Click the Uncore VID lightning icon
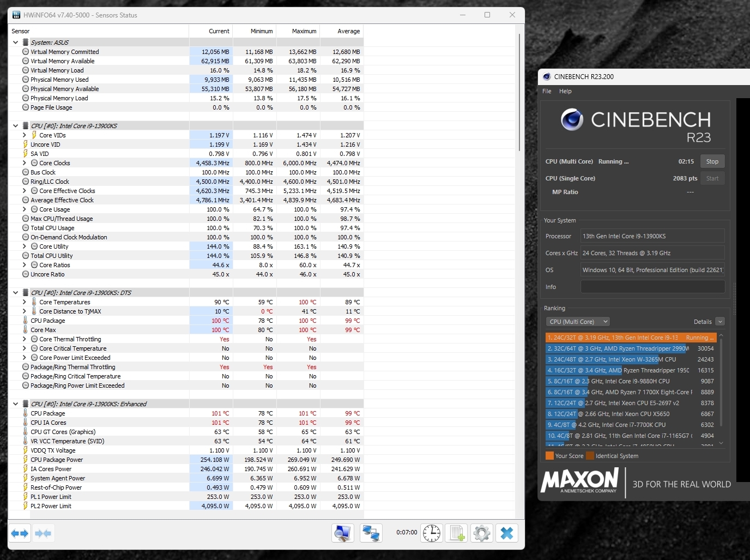 pyautogui.click(x=25, y=144)
